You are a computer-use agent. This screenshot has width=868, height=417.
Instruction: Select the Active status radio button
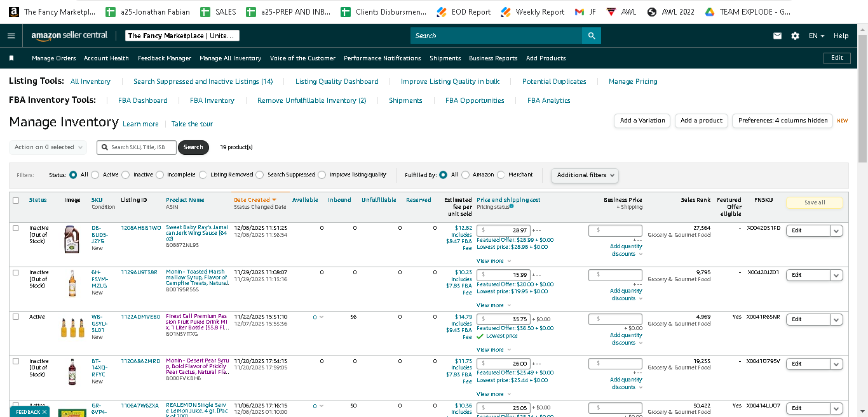point(96,175)
